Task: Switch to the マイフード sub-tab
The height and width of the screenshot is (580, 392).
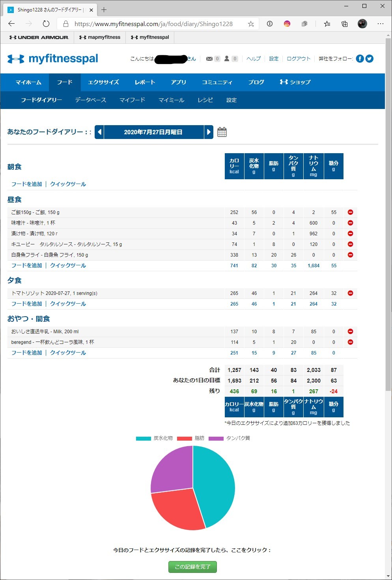Action: point(132,100)
